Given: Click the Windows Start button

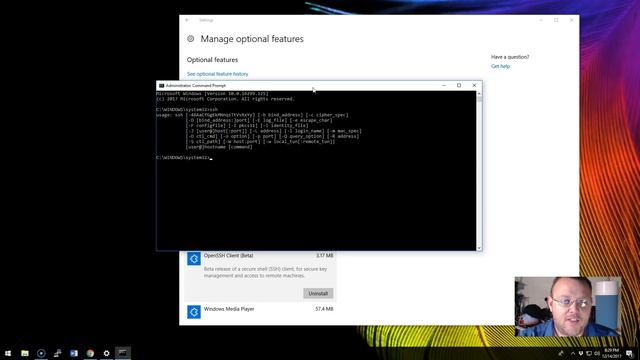Looking at the screenshot, I should [x=8, y=353].
